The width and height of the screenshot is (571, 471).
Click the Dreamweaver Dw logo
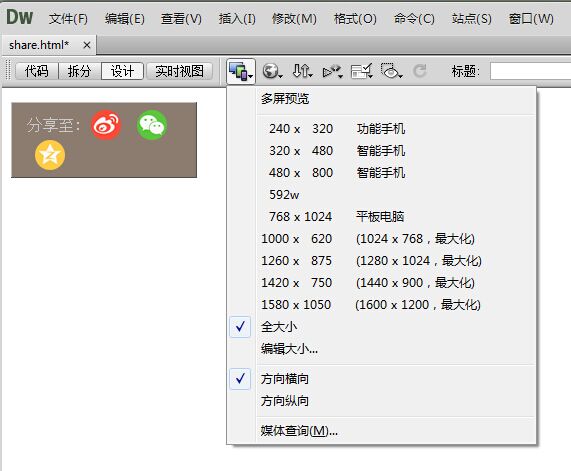pos(20,17)
